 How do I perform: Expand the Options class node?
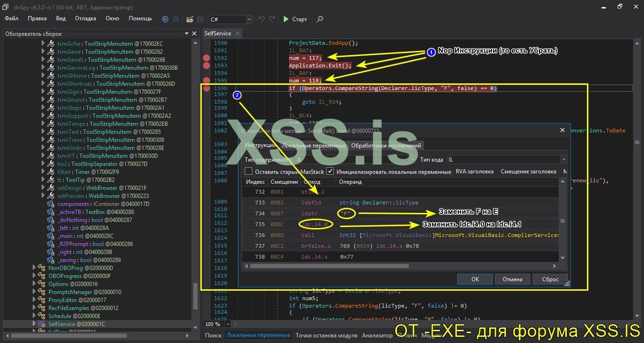34,284
